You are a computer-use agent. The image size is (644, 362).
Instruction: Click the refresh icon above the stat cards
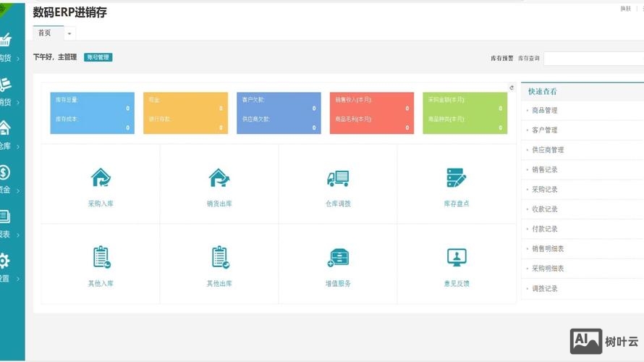point(512,88)
